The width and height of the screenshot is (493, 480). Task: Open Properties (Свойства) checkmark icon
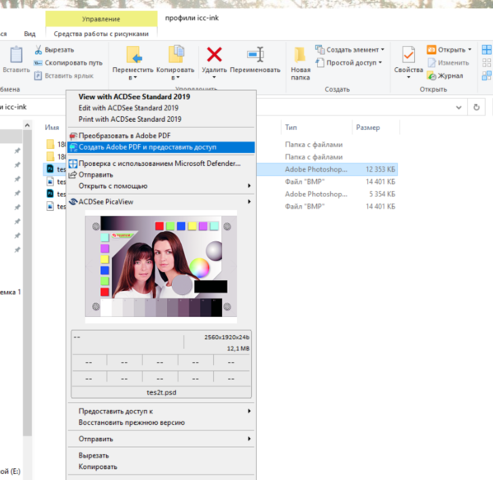pos(408,55)
